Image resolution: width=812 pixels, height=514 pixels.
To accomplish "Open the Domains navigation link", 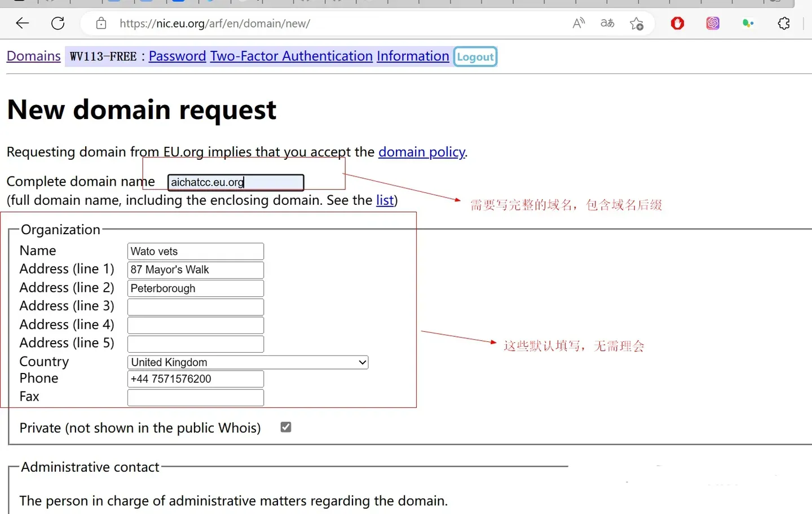I will [33, 56].
